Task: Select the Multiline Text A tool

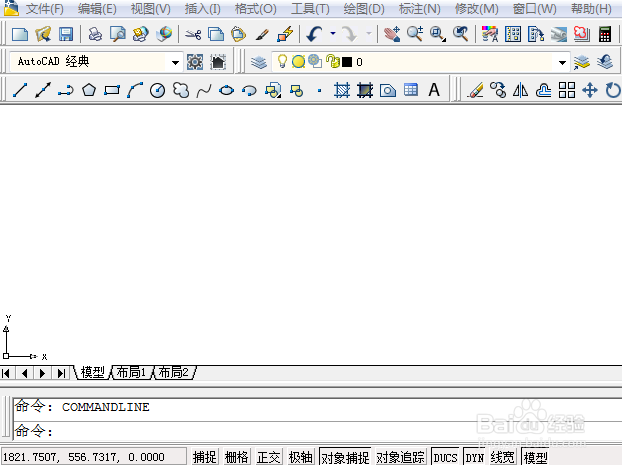Action: tap(434, 90)
